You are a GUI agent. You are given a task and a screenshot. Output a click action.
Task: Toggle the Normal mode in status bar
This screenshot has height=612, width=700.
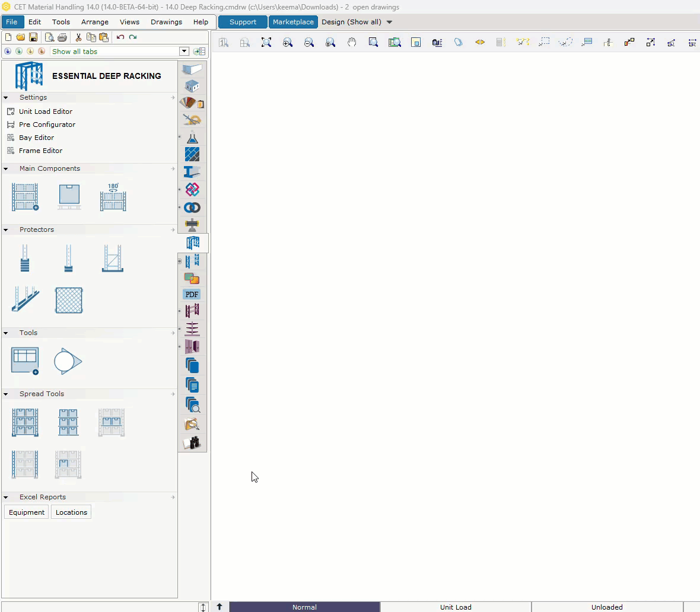coord(304,607)
